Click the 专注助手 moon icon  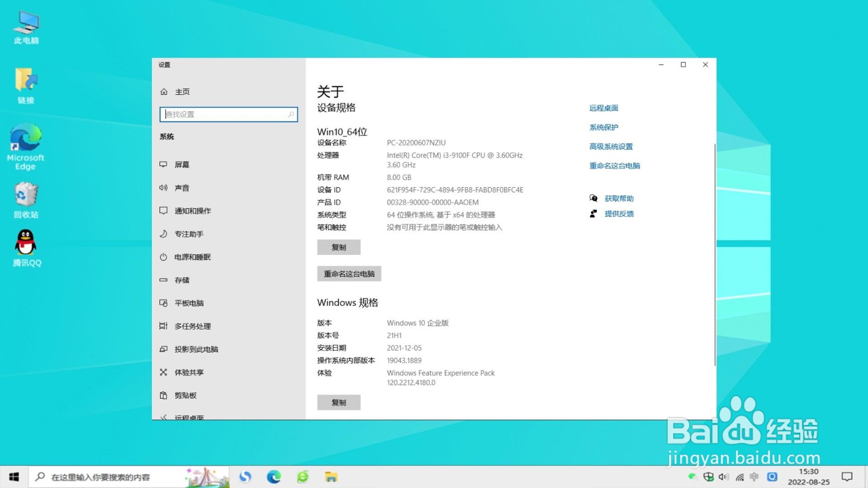pos(163,234)
